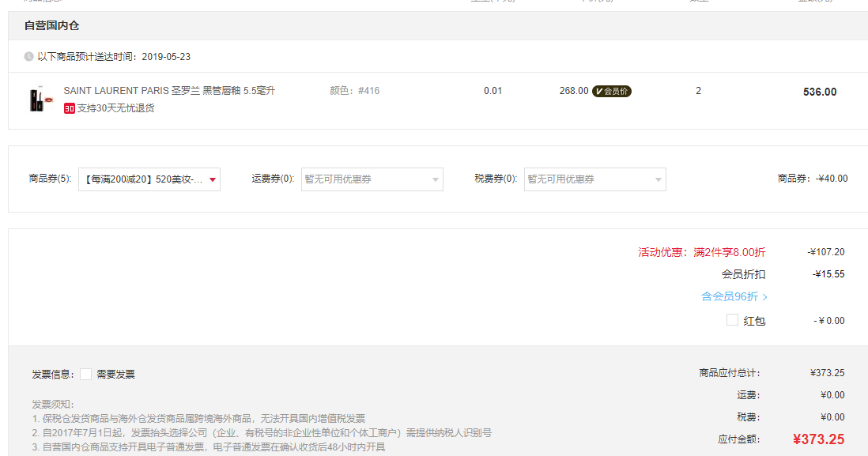
Task: Click the 红包 amount -¥0.00
Action: coord(829,320)
